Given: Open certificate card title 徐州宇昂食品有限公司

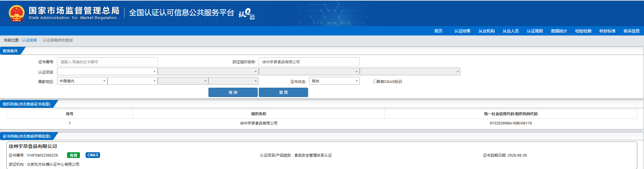Looking at the screenshot, I should [x=33, y=146].
